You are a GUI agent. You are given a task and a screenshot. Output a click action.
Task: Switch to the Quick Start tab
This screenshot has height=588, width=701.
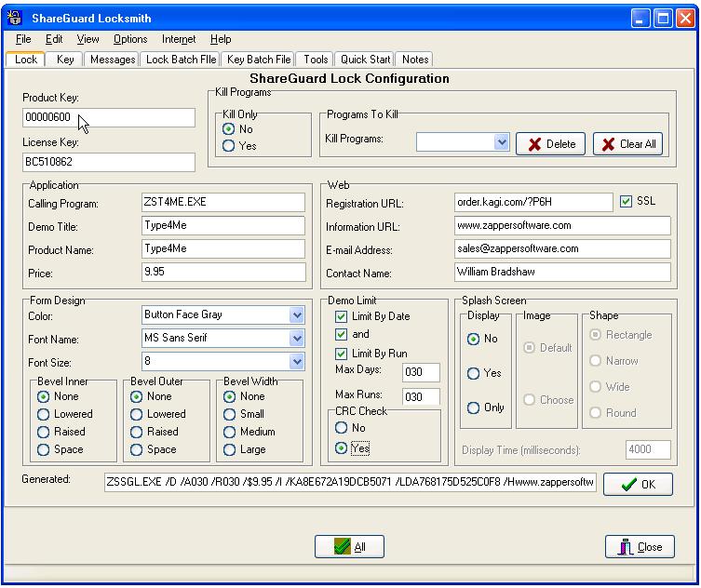coord(365,60)
